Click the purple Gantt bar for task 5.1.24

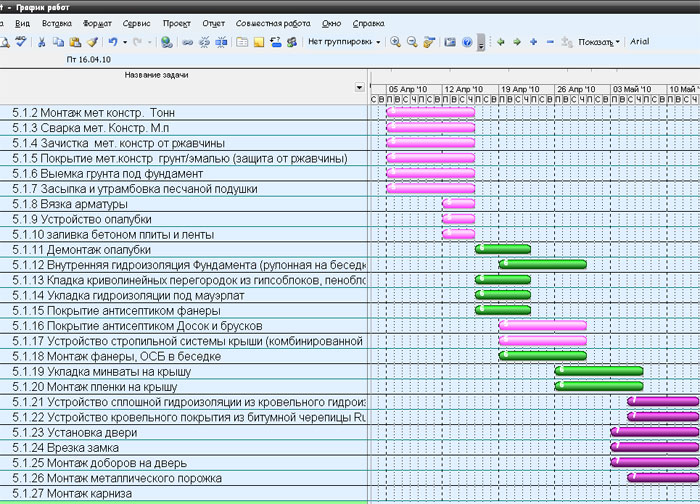point(654,447)
